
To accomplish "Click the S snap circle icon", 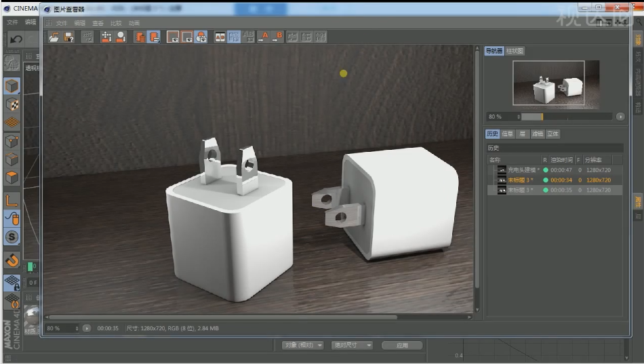I will [12, 237].
